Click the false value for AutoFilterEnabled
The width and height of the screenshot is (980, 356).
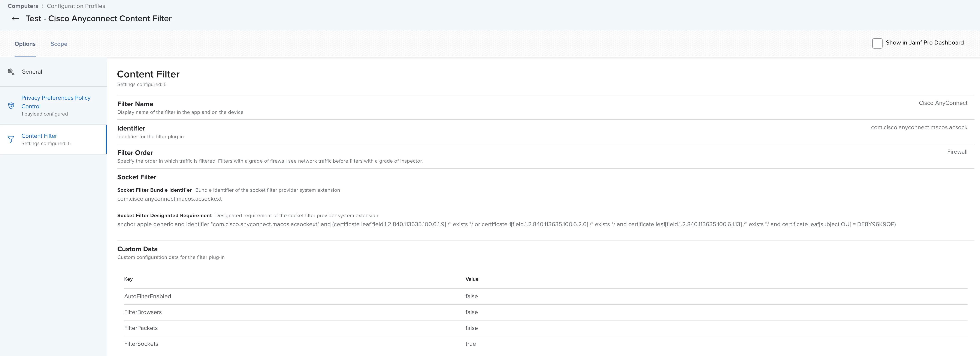(x=471, y=296)
